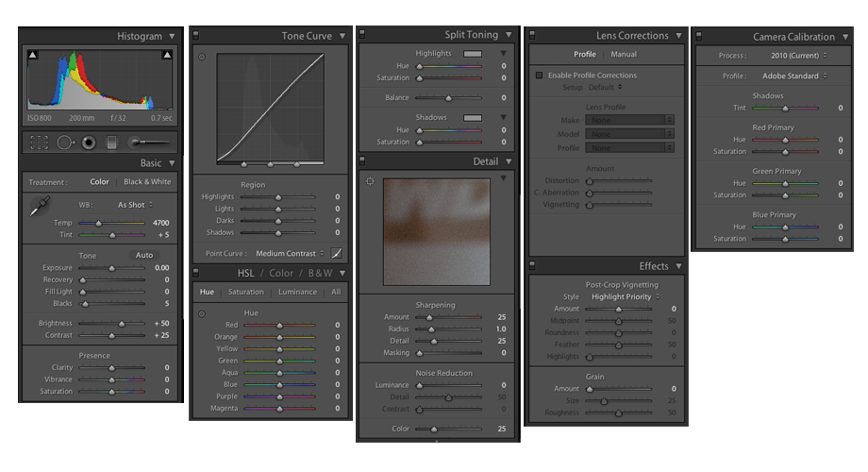Screen dimensions: 868x472
Task: Click the Split Toning Highlights color swatch
Action: click(x=472, y=54)
